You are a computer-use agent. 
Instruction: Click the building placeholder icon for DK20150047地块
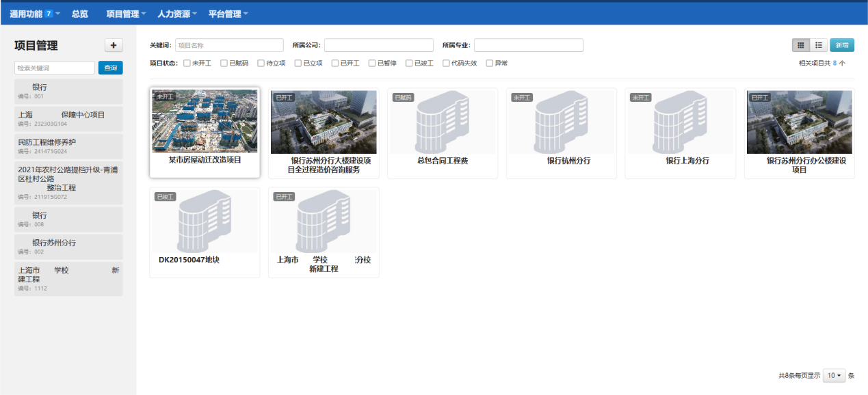coord(205,221)
